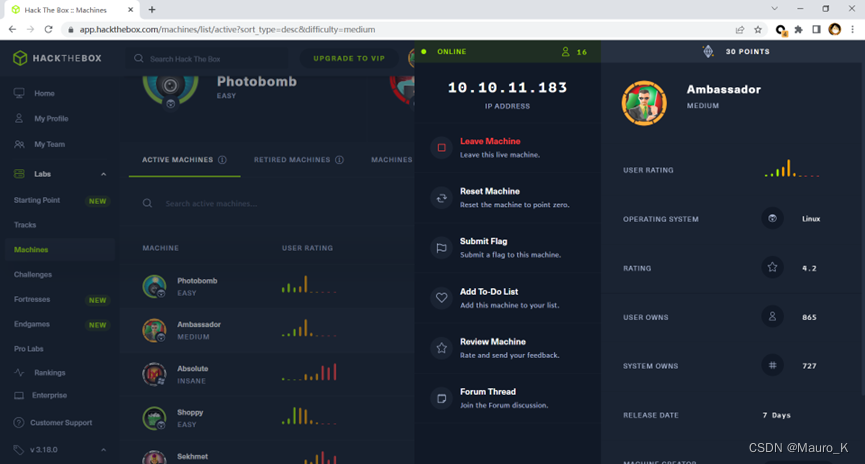
Task: Click the User Owns person icon
Action: point(772,317)
